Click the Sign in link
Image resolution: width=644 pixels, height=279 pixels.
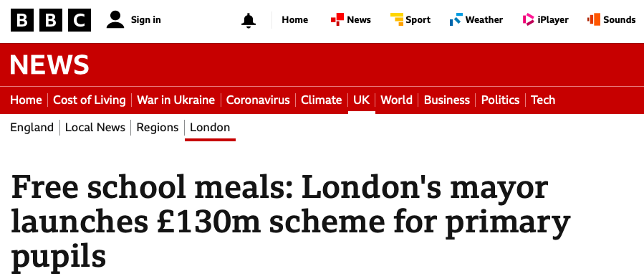[146, 20]
